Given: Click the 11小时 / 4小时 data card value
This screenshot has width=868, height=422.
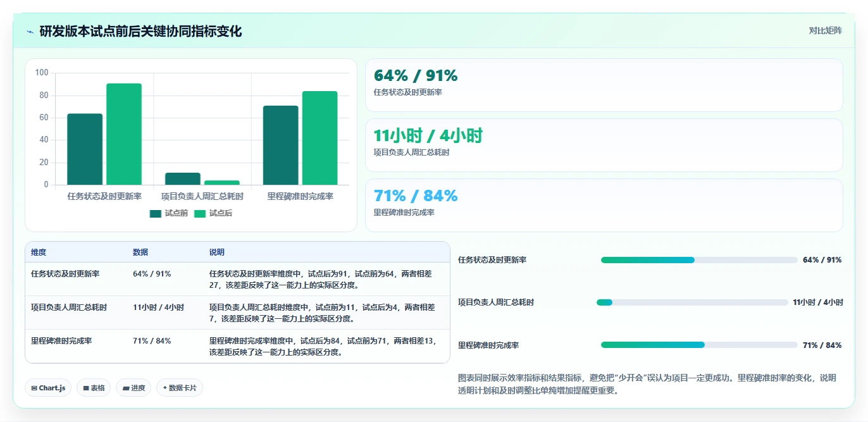Looking at the screenshot, I should click(428, 136).
